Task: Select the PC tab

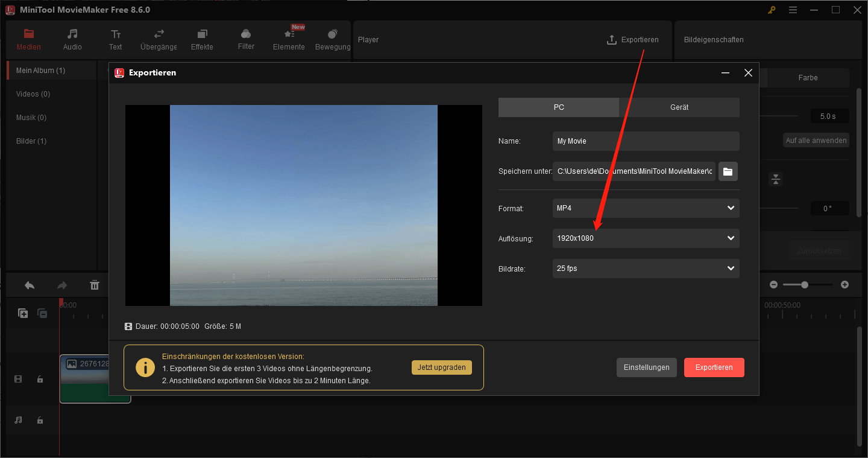Action: pos(558,107)
